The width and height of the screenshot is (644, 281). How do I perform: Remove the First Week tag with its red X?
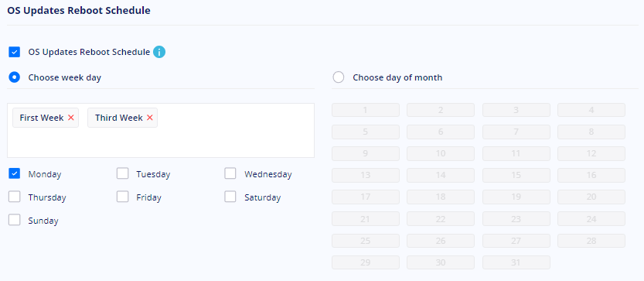click(70, 118)
